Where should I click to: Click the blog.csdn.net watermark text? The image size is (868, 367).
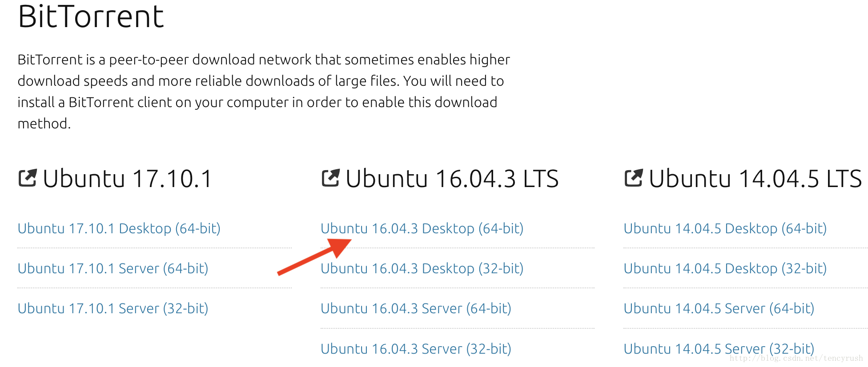coord(796,359)
